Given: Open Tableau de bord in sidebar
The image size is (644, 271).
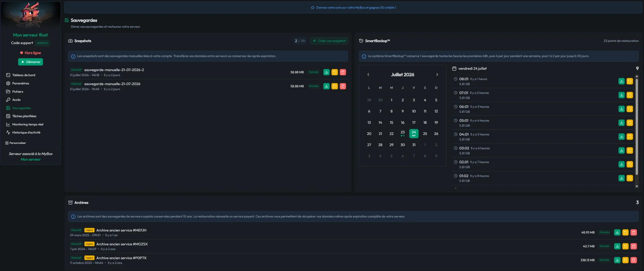Looking at the screenshot, I should [x=31, y=75].
